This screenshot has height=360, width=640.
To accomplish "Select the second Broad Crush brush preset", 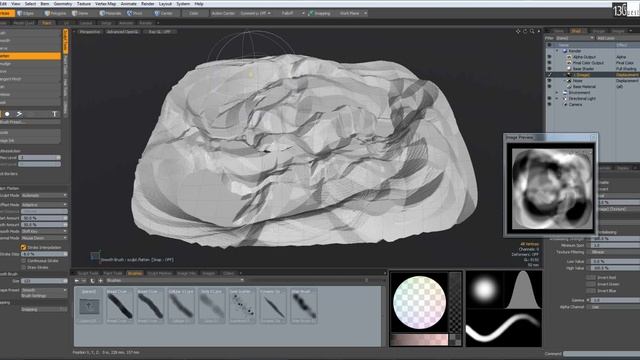I will (x=150, y=306).
